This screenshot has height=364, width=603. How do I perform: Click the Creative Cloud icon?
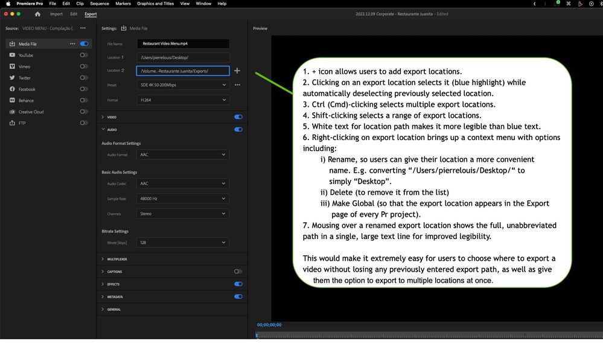(12, 112)
